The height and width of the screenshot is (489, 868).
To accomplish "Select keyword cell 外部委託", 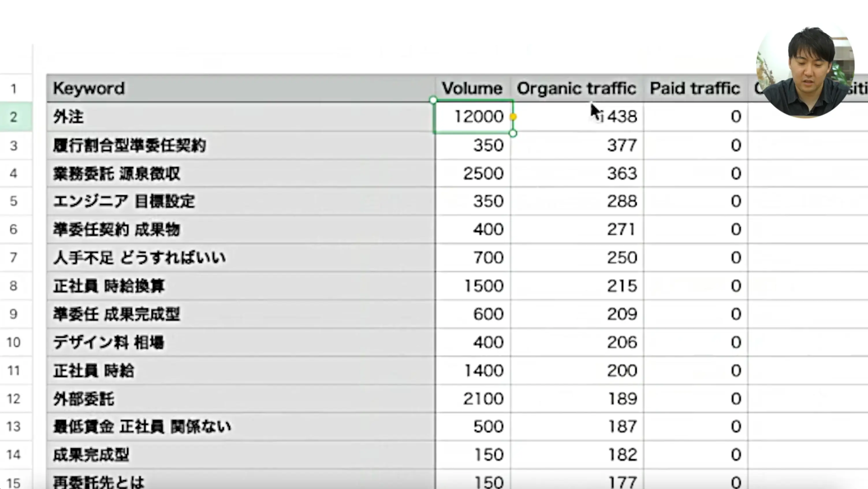I will (241, 399).
